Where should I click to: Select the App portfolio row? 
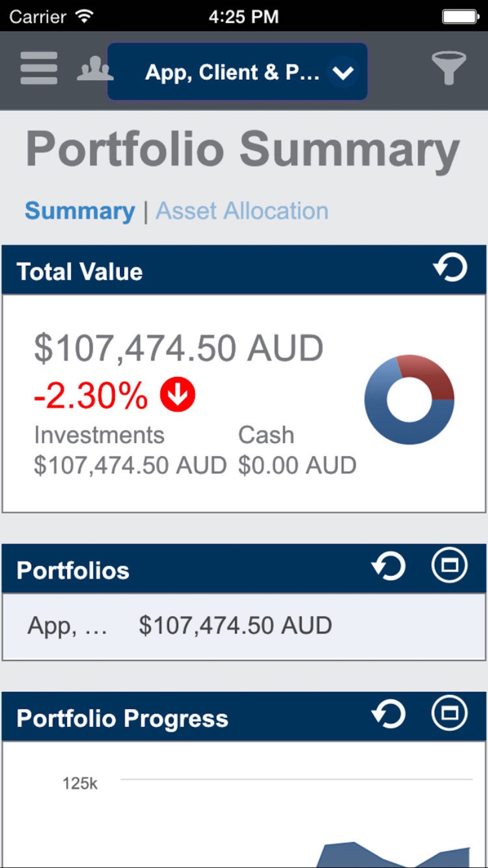(244, 627)
